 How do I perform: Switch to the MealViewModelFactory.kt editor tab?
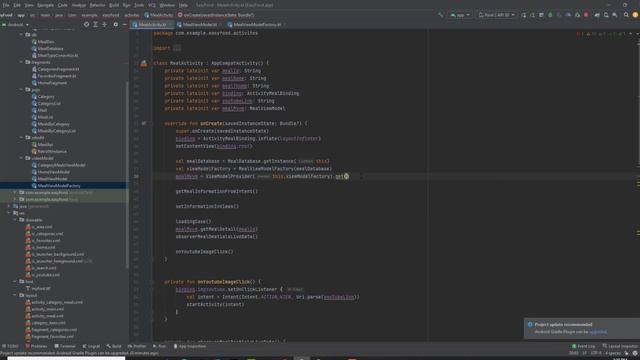(257, 24)
